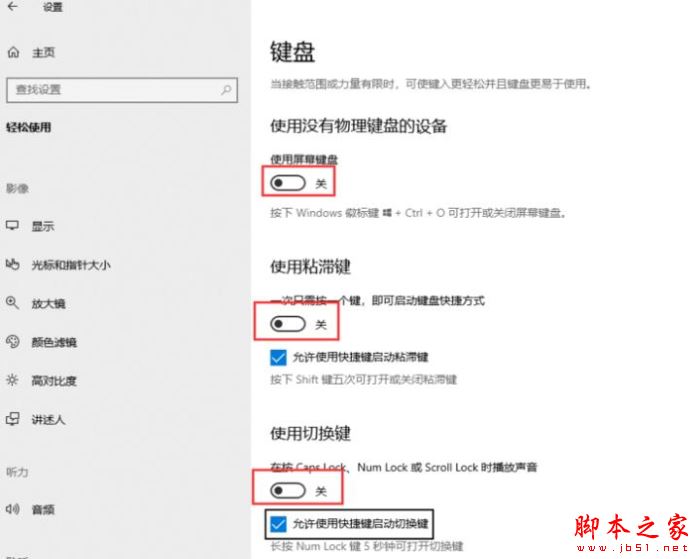The image size is (700, 559).
Task: Open 光标和指针大小 cursor icon
Action: pos(12,264)
